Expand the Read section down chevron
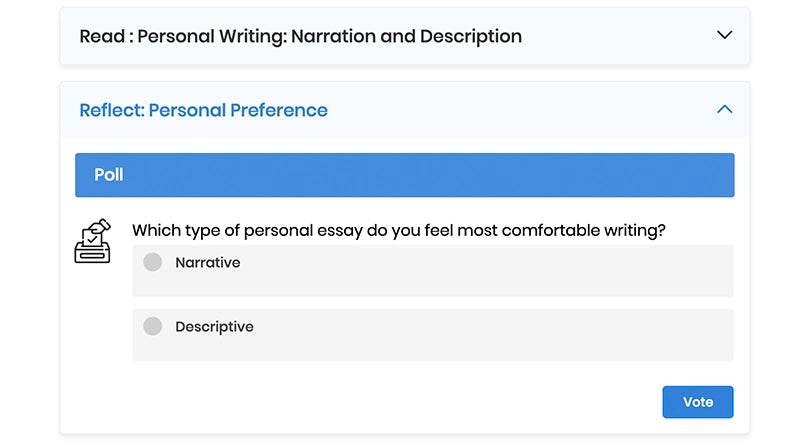Viewport: 795px width, 448px height. click(x=725, y=35)
